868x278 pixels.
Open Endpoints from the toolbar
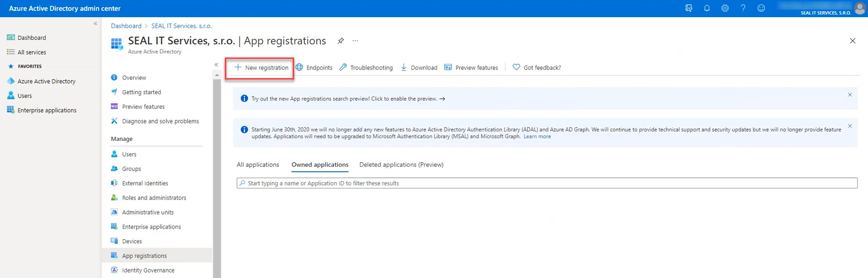click(314, 67)
